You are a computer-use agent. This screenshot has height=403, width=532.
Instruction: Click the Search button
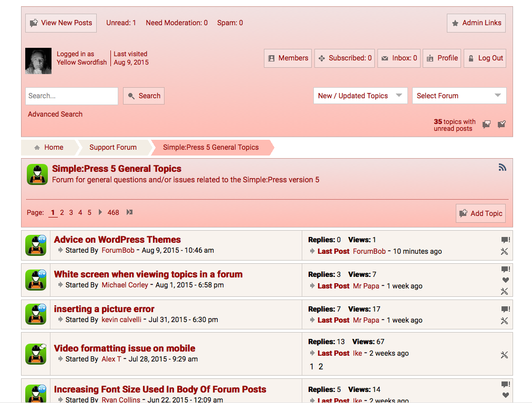tap(144, 96)
